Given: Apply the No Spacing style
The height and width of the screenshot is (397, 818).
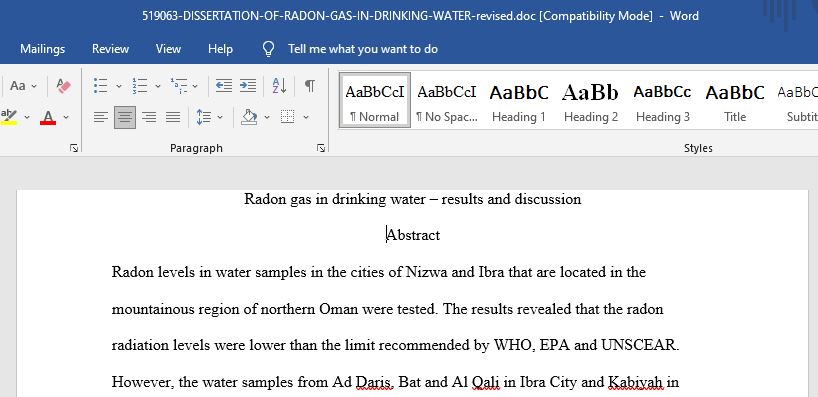Looking at the screenshot, I should pos(447,100).
